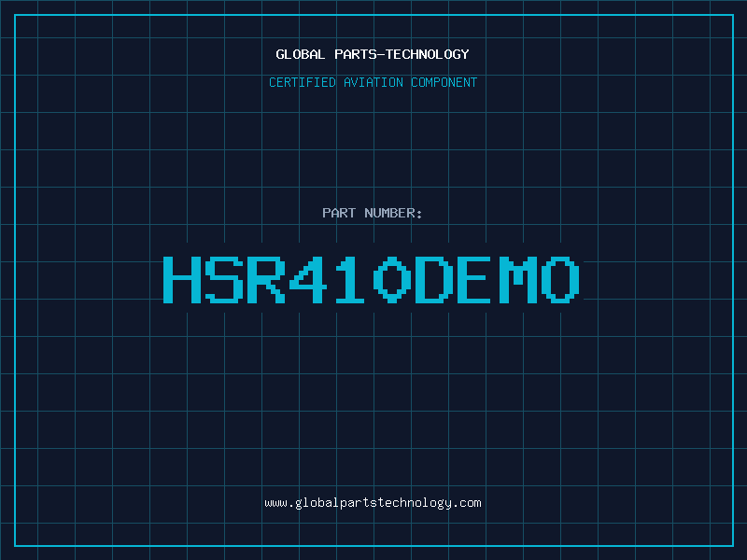Click the word NUMBER: in the label
The image size is (747, 560).
pyautogui.click(x=391, y=213)
